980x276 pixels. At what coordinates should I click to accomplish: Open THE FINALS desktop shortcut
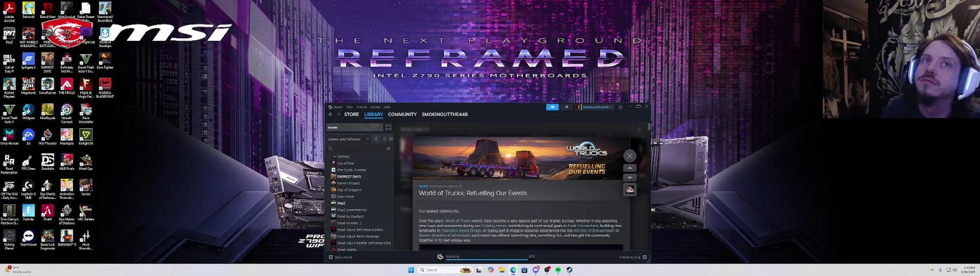point(67,86)
